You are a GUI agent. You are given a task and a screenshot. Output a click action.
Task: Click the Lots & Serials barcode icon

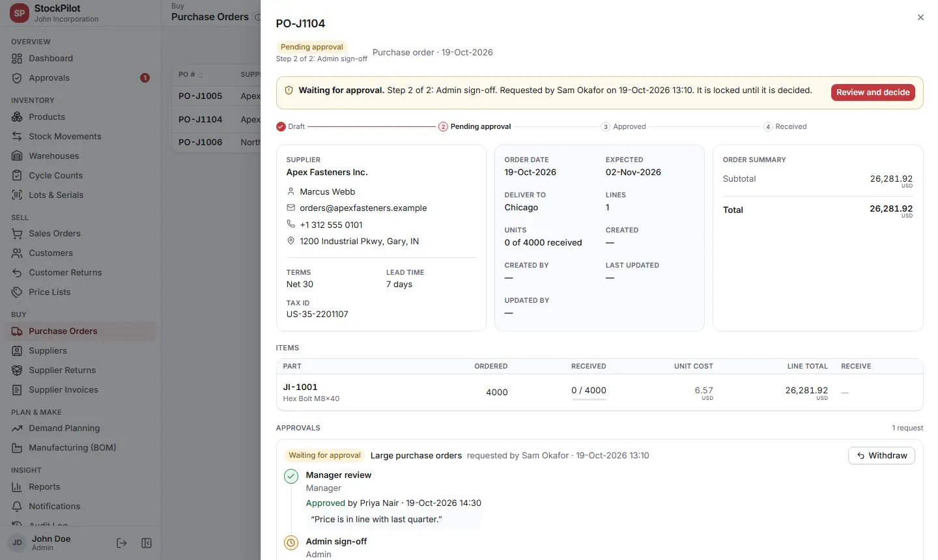(17, 195)
